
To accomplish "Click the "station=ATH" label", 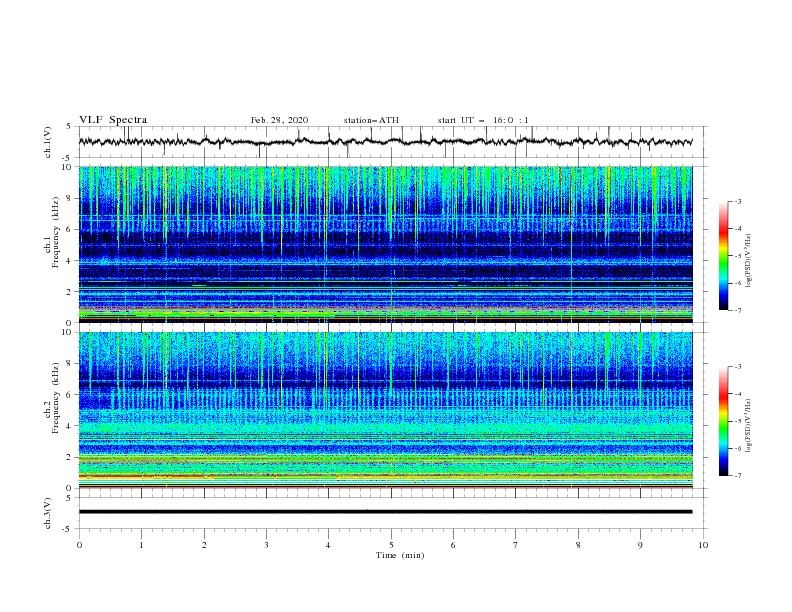I will [x=371, y=120].
